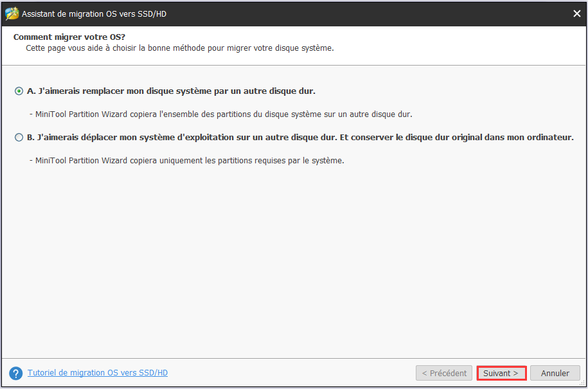This screenshot has height=389, width=588.
Task: Open Tutoriel de migration OS vers SSD/HD link
Action: tap(98, 373)
